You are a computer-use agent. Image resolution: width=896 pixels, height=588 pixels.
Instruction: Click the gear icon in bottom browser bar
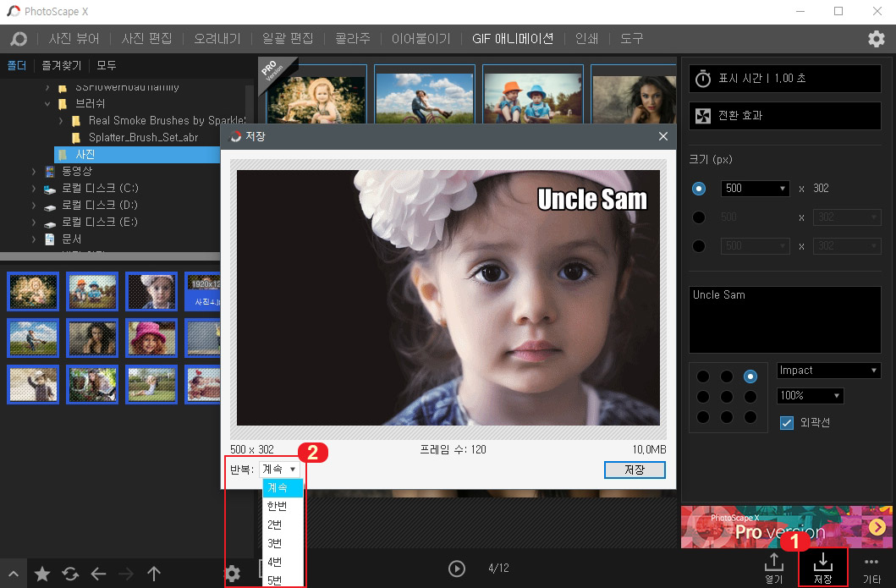232,573
